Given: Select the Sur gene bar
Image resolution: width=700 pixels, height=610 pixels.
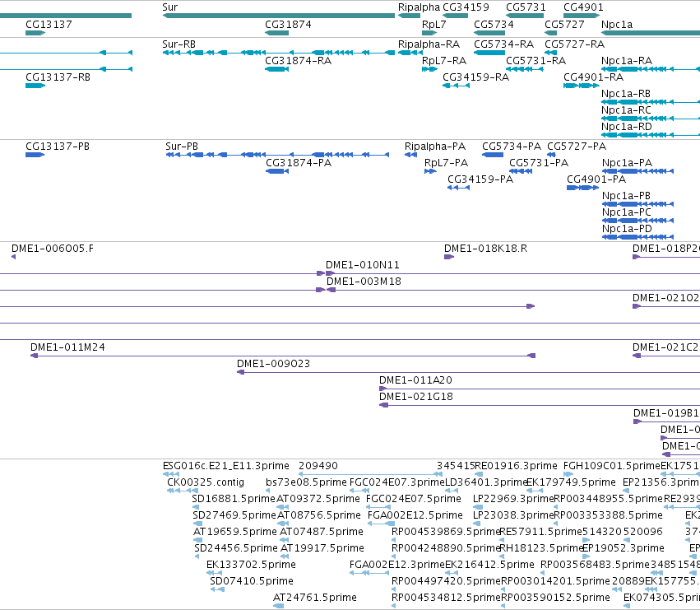Looking at the screenshot, I should [279, 16].
